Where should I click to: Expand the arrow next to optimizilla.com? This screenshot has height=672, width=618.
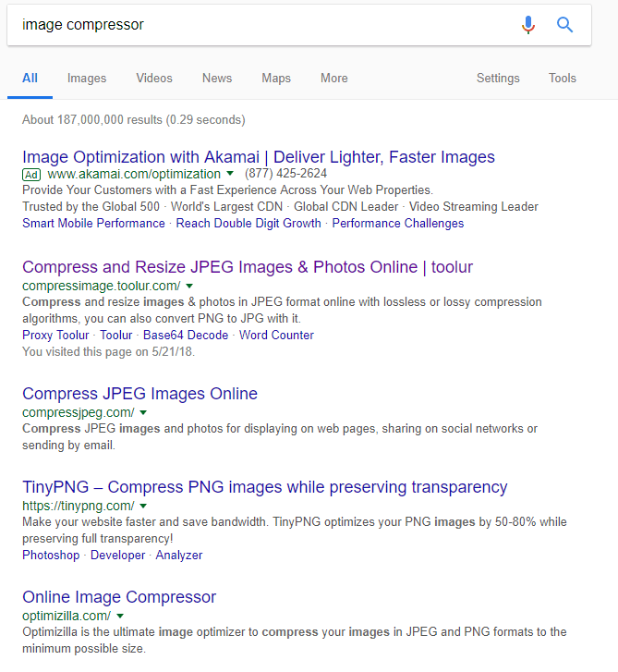pyautogui.click(x=120, y=617)
